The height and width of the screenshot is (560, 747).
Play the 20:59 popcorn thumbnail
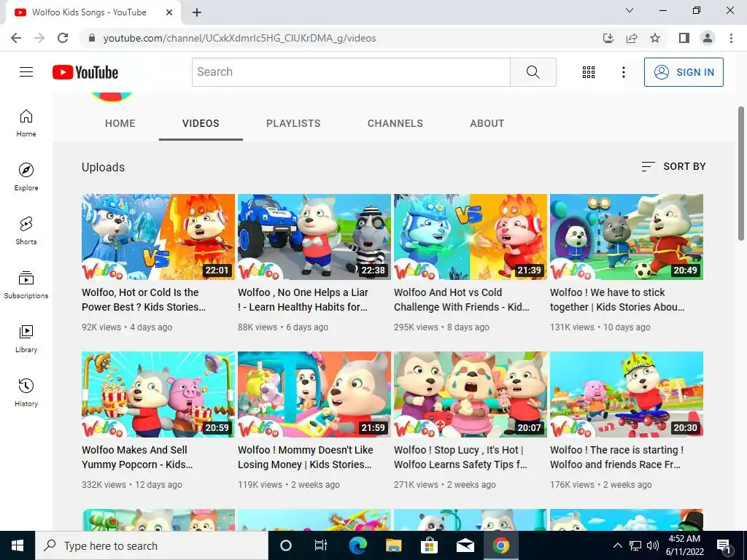tap(158, 394)
